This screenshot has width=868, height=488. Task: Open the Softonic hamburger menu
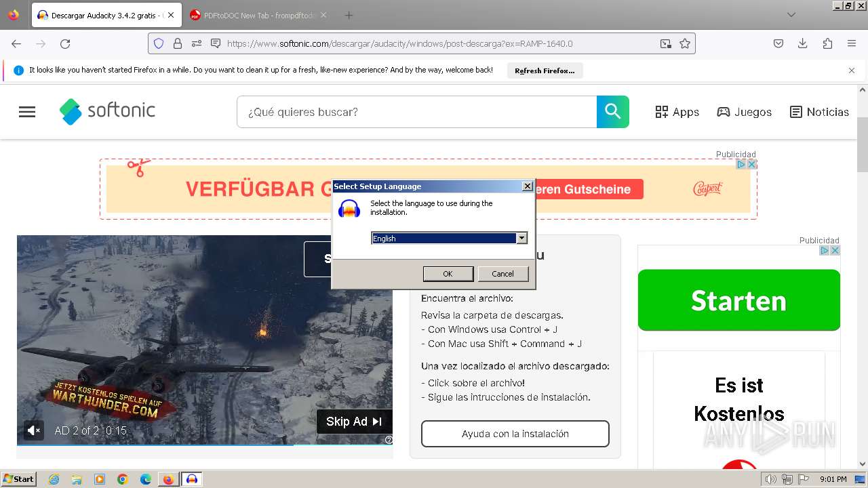click(x=27, y=112)
